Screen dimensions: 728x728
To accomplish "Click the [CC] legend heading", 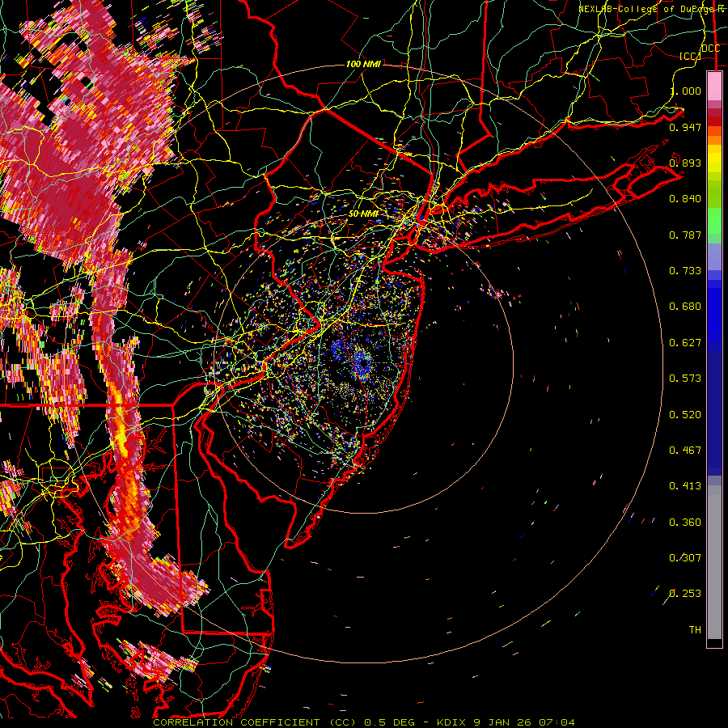I will point(690,56).
